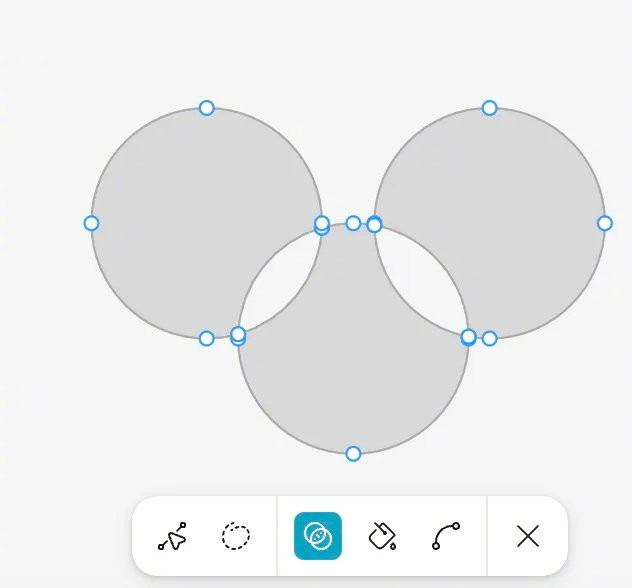
Task: Select the top anchor point of right circle
Action: point(490,108)
